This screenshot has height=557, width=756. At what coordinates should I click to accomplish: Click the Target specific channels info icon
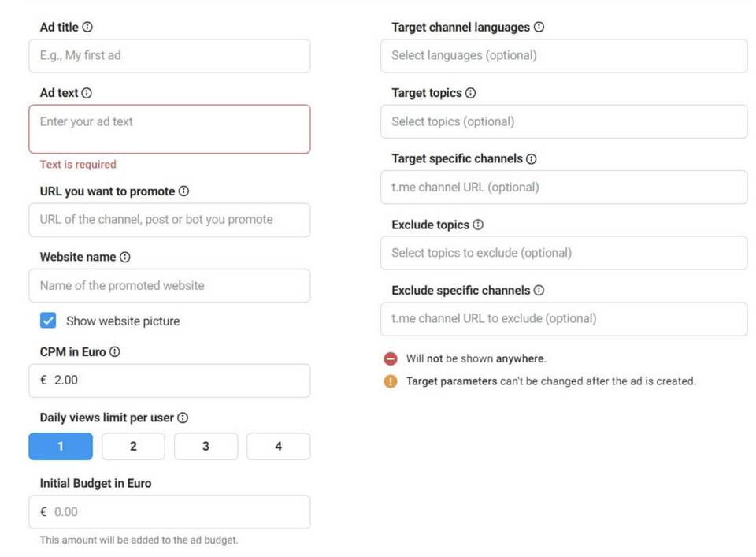click(531, 159)
